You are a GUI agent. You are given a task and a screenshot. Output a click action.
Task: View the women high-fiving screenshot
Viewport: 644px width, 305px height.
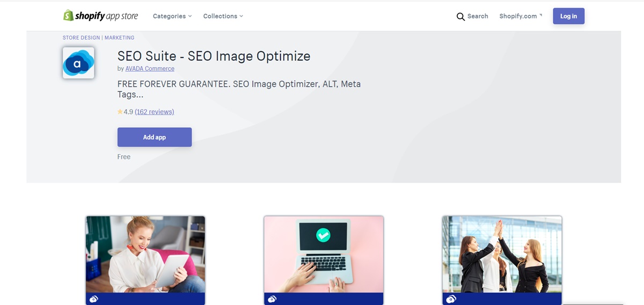pyautogui.click(x=502, y=254)
